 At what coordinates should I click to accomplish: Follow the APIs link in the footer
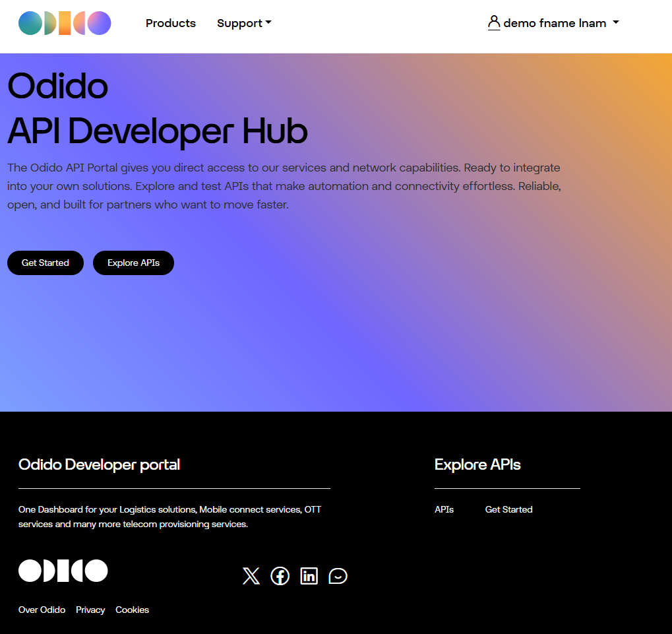(444, 509)
